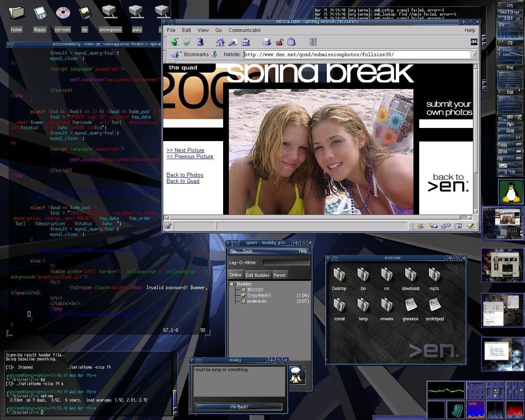Toggle zip mount button in system monitor
The width and height of the screenshot is (525, 420).
tap(519, 158)
